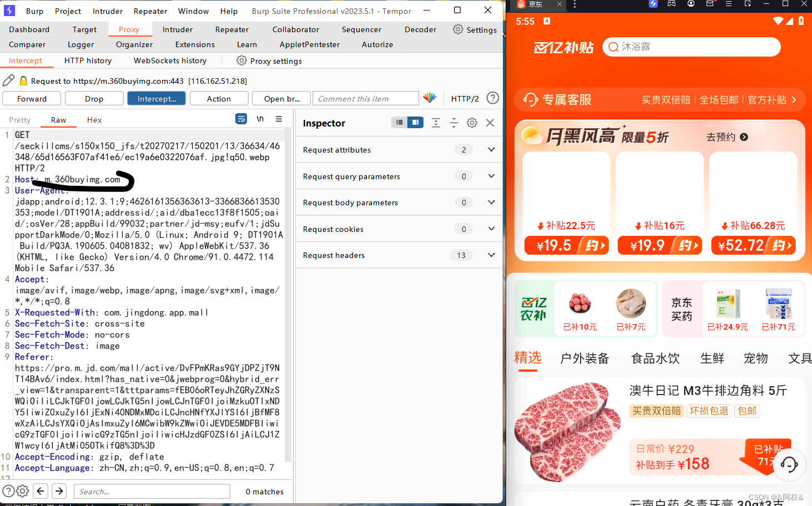
Task: Open search settings gear at bottom
Action: [x=22, y=491]
